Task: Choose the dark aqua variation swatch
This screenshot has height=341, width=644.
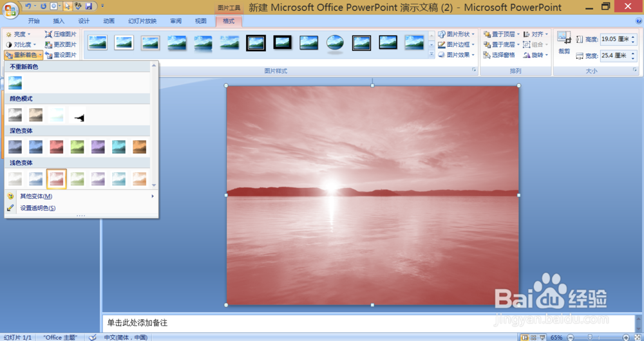Action: 118,147
